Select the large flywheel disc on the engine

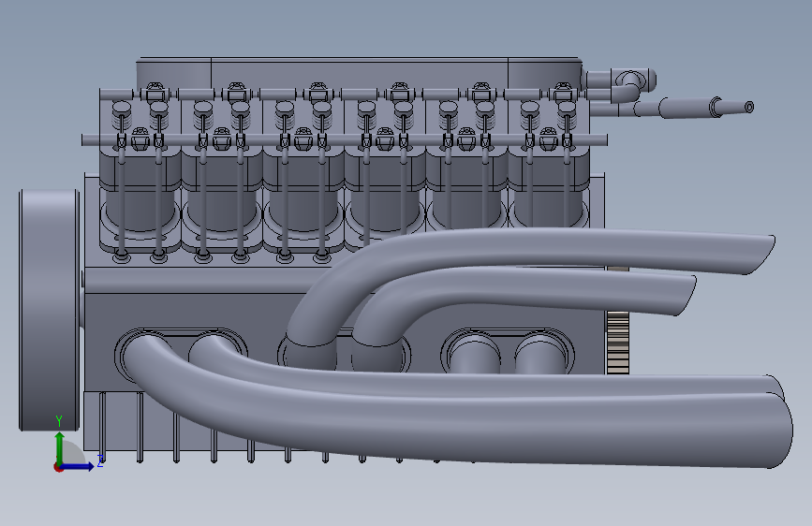[50, 310]
